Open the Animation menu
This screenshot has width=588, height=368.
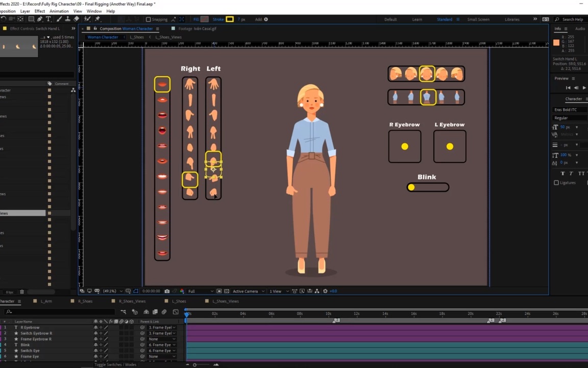point(59,11)
